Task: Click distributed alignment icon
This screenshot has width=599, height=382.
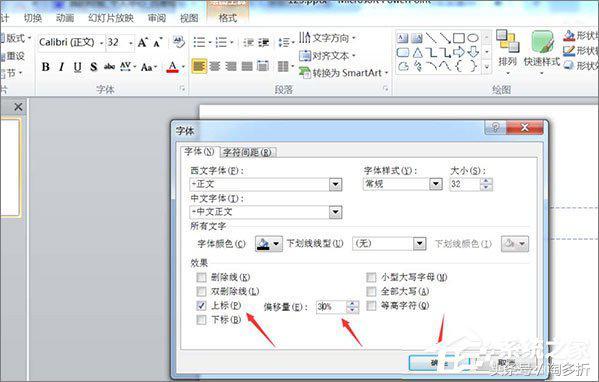Action: point(263,66)
